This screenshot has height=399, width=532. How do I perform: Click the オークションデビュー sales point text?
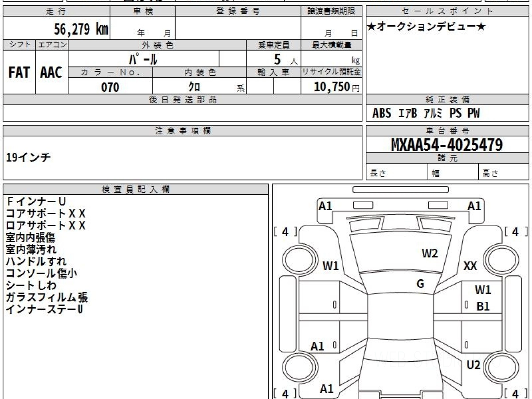click(x=426, y=27)
